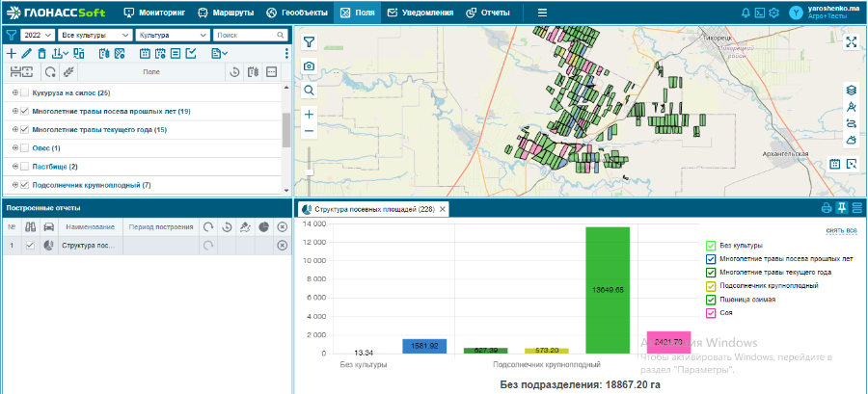Toggle Соя checkbox in chart legend
868x394 pixels.
[711, 313]
